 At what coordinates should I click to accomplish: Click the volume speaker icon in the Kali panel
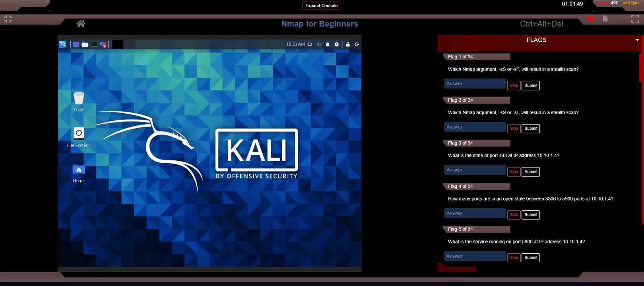point(319,44)
